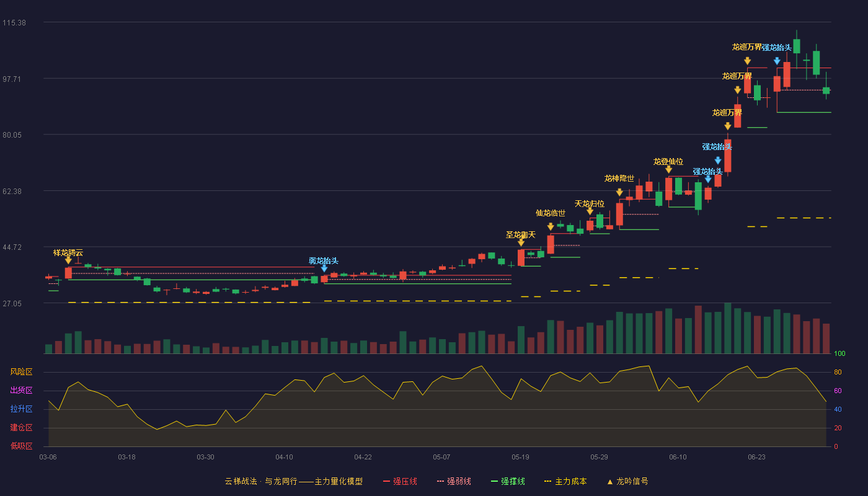Click the 龙神降世 signal arrow marker
Screen dimensions: 868x496
(x=619, y=193)
